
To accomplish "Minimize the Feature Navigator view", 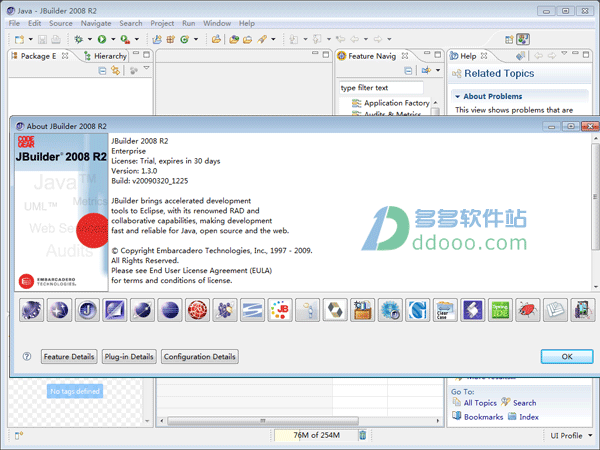I will click(x=427, y=54).
